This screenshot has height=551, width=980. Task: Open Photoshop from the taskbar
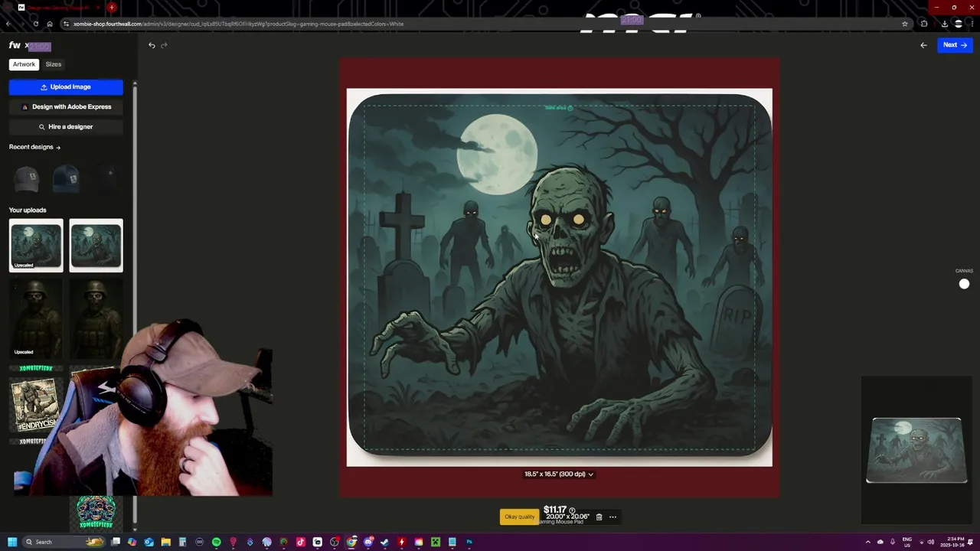pos(469,542)
